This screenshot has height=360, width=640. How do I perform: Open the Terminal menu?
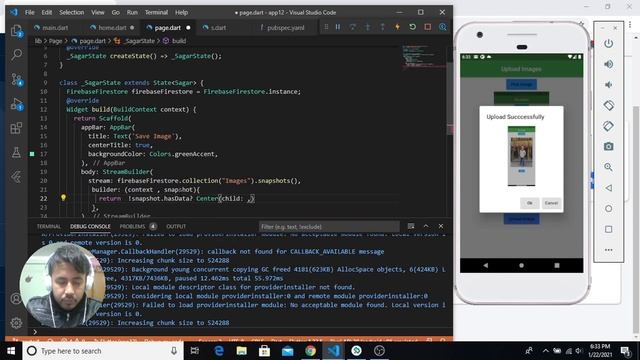tap(156, 12)
